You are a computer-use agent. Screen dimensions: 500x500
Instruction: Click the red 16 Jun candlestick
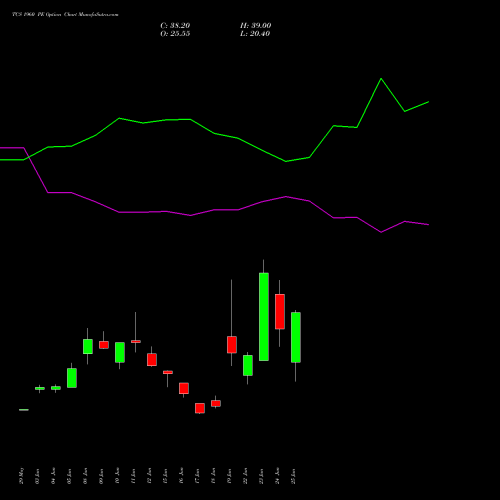coord(184,388)
